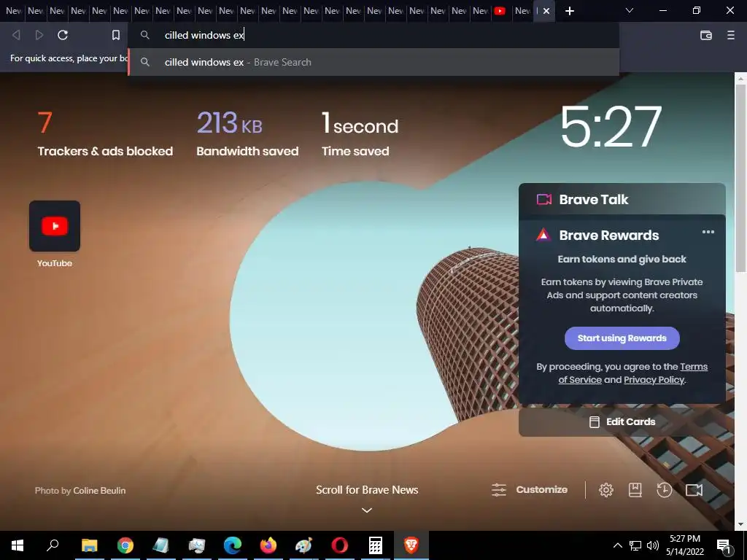Open Windows taskbar search

click(53, 545)
